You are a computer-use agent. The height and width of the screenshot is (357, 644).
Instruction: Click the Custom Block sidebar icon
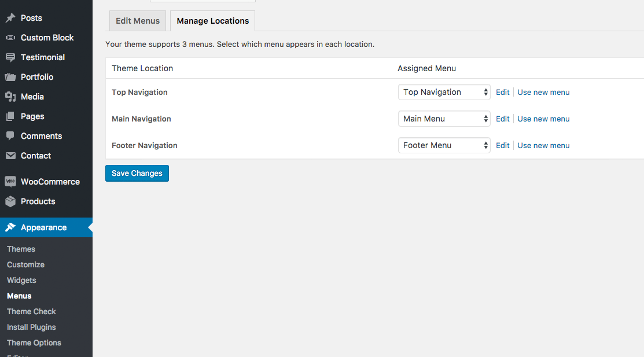point(10,38)
